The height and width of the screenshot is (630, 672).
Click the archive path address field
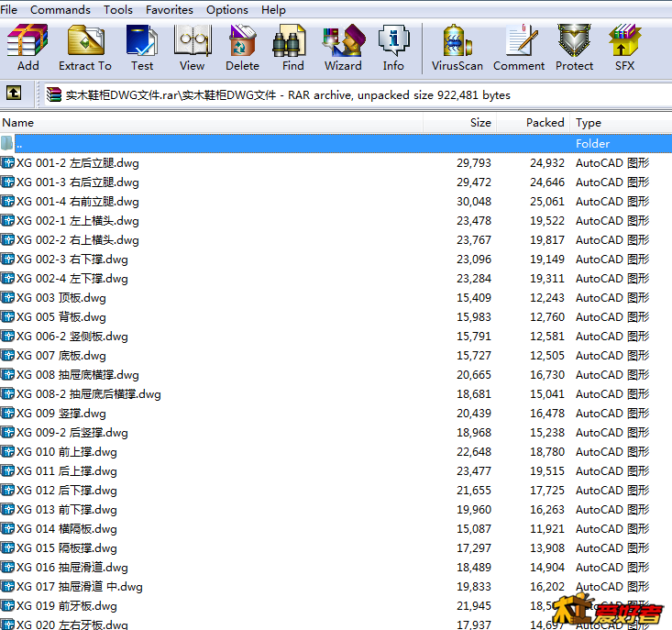pyautogui.click(x=358, y=94)
